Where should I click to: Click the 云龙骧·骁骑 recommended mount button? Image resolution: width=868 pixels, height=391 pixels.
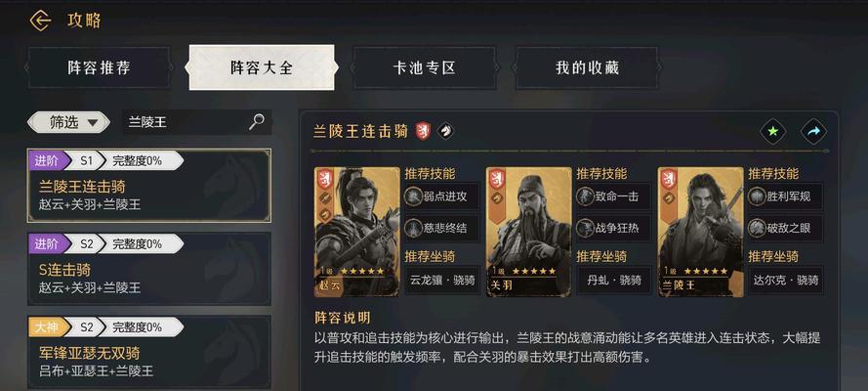coord(442,281)
